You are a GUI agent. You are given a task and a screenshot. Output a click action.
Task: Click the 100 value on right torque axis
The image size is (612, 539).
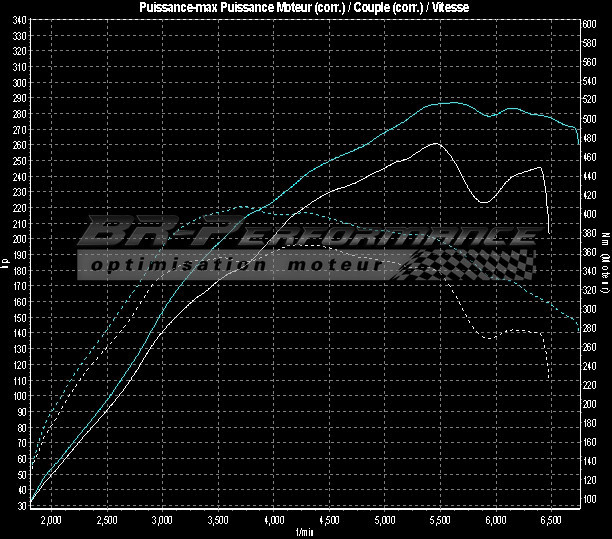592,499
